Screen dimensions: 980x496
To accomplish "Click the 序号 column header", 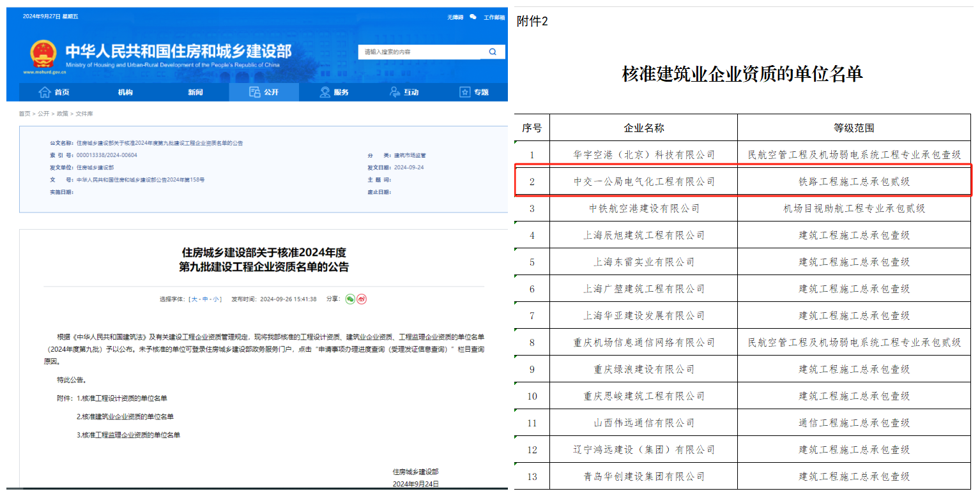I will 532,128.
